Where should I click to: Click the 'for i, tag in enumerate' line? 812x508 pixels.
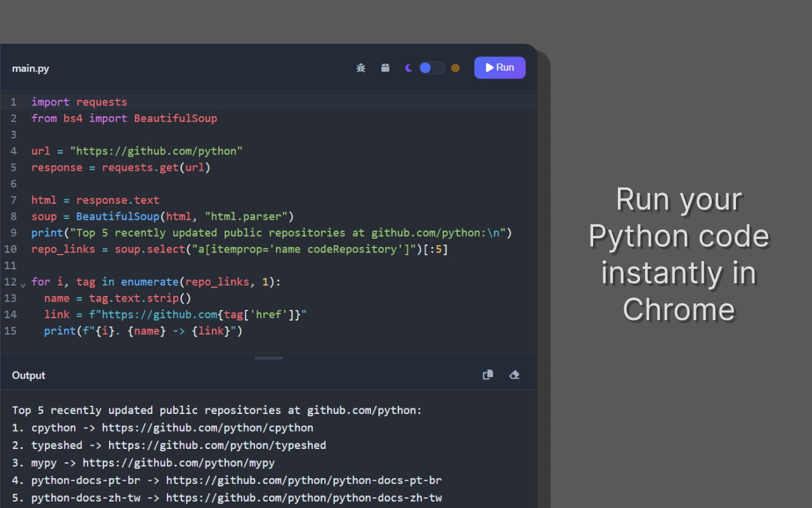[x=156, y=282]
